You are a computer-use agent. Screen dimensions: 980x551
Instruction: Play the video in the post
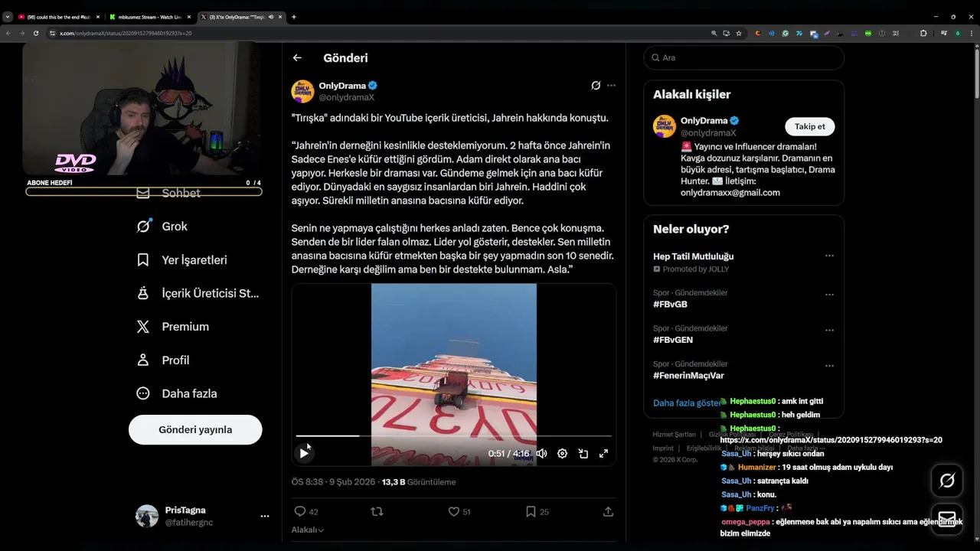click(x=304, y=453)
